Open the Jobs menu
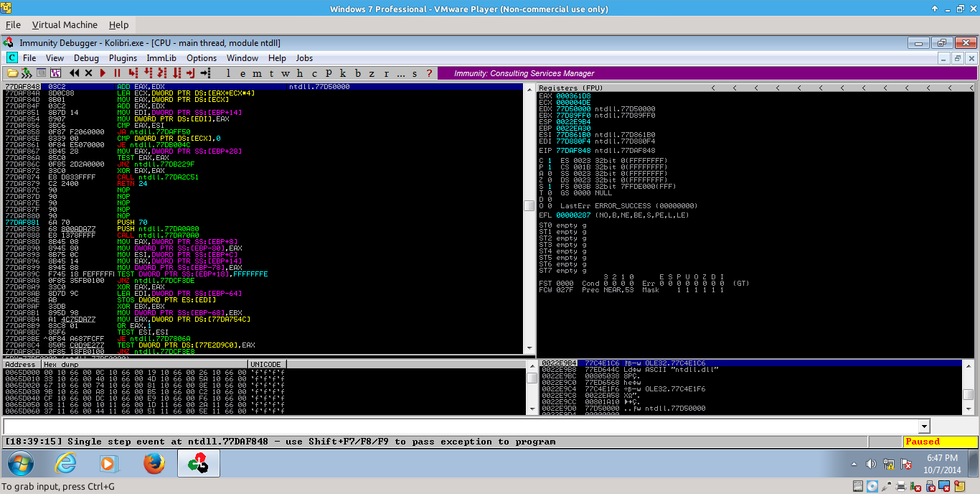Viewport: 980px width, 494px height. [x=304, y=58]
